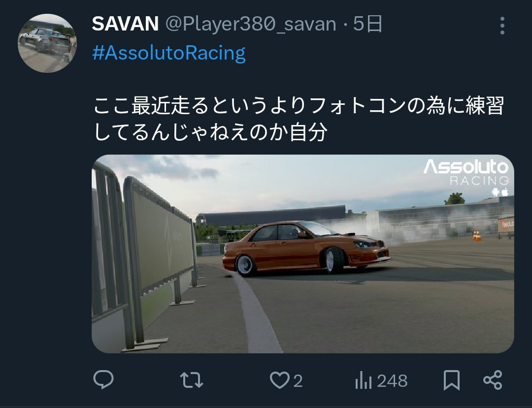Open the @Player380_savan handle
This screenshot has height=408, width=532.
[x=251, y=25]
